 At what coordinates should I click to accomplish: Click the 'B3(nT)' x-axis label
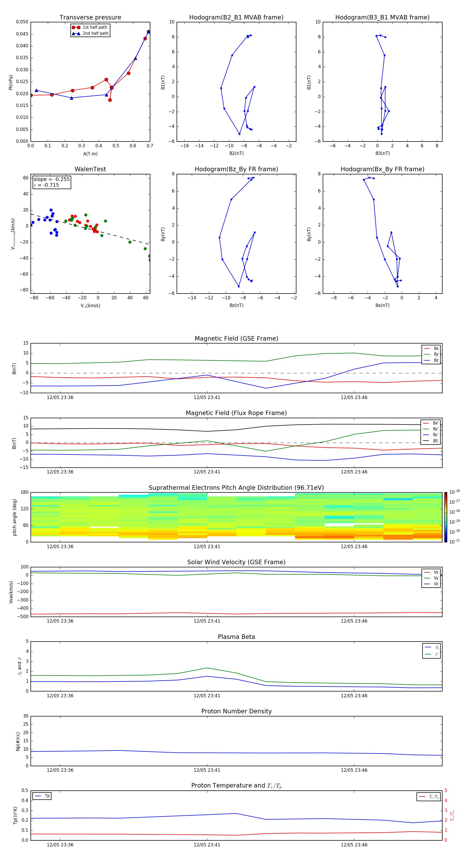tap(382, 153)
